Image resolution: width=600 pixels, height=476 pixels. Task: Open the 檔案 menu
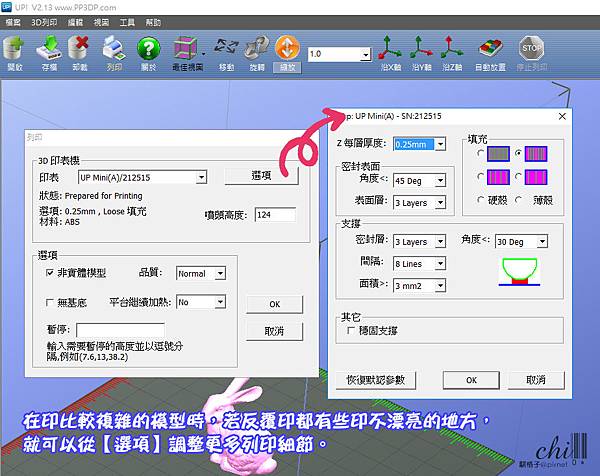[13, 23]
